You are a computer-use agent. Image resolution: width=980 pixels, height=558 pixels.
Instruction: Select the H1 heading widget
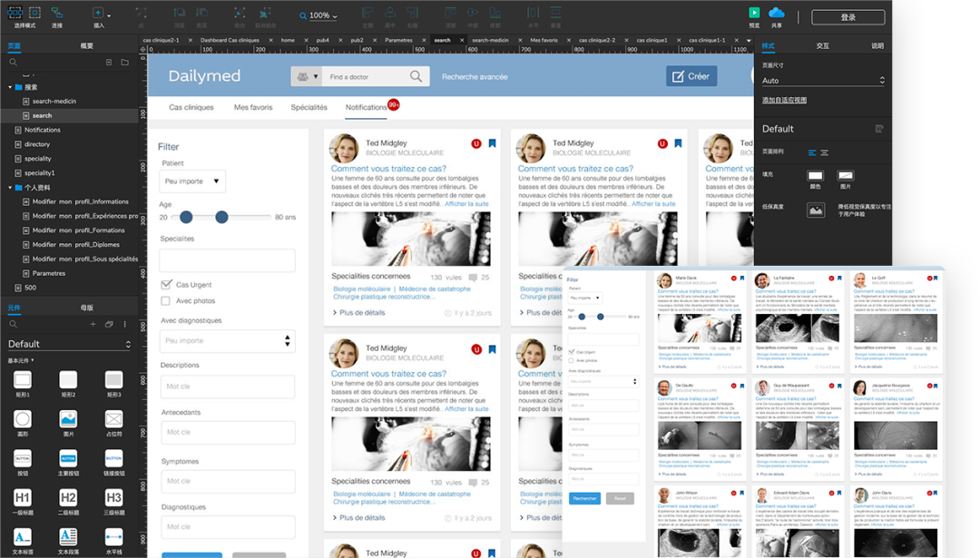[x=23, y=497]
